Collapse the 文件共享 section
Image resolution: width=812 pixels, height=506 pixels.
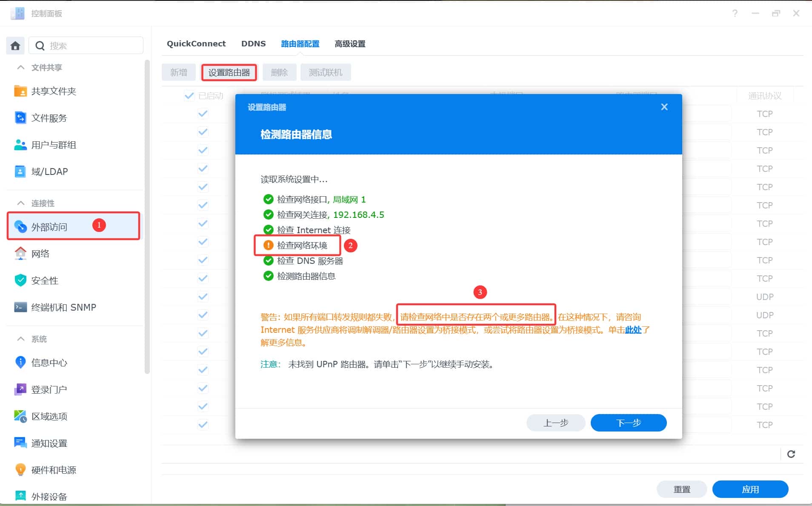coord(20,68)
